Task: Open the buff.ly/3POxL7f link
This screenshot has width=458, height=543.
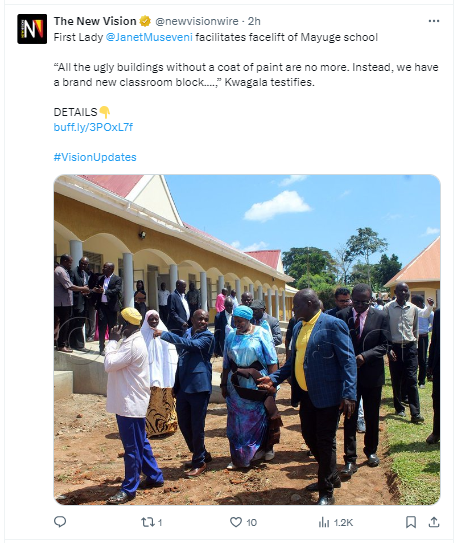Action: (x=93, y=127)
